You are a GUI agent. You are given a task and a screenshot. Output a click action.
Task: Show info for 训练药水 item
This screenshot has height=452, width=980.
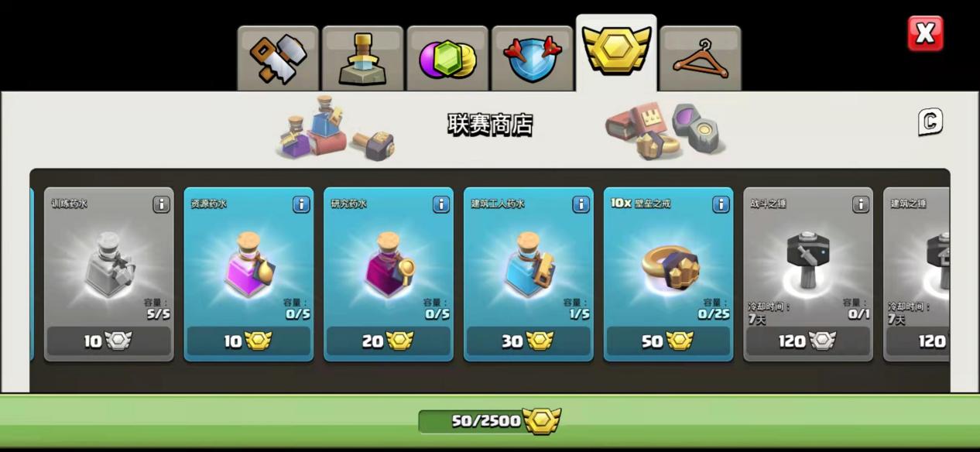[161, 204]
